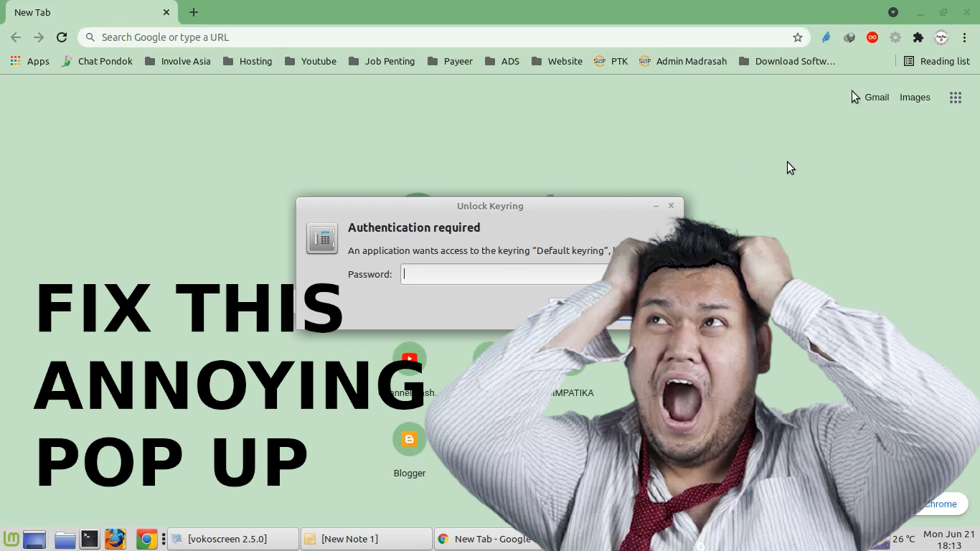Open the Linux Mint start menu
Screen dimensions: 980x551
11,539
